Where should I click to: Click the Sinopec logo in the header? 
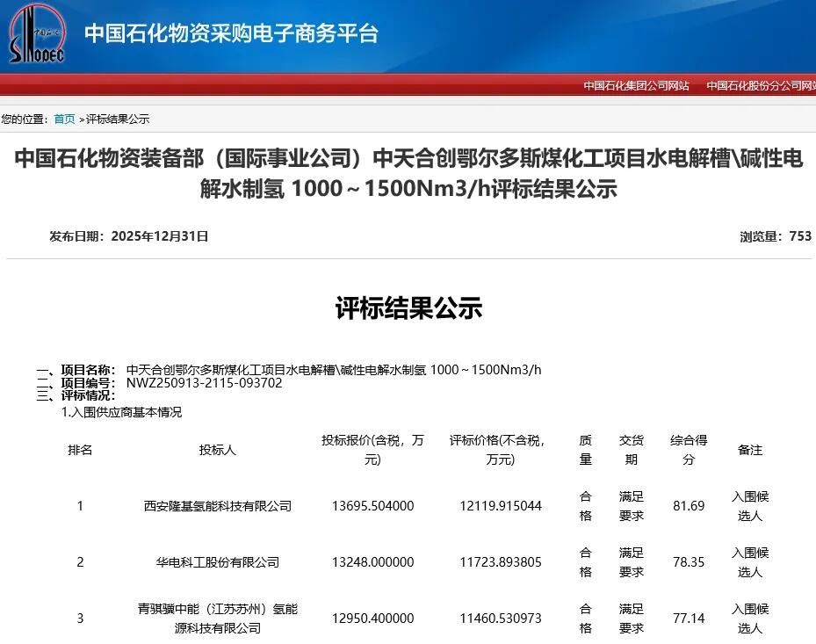[37, 37]
